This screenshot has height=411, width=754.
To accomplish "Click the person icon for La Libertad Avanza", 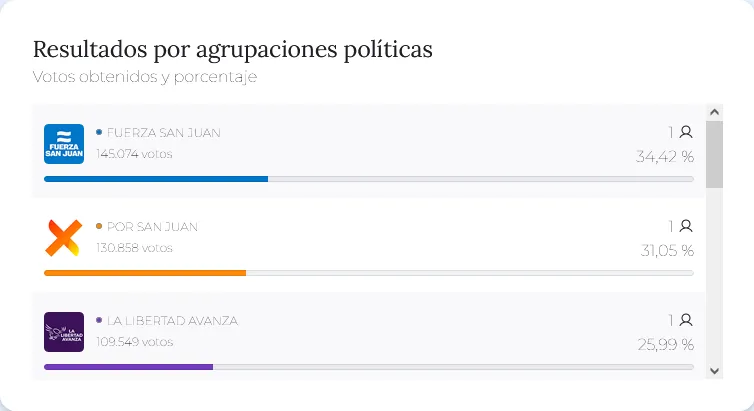I will (x=686, y=320).
